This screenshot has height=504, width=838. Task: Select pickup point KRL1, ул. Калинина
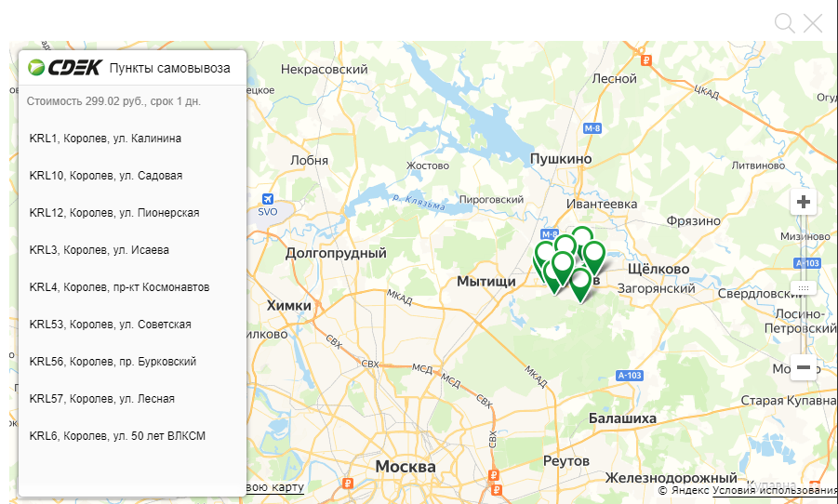[x=133, y=139]
